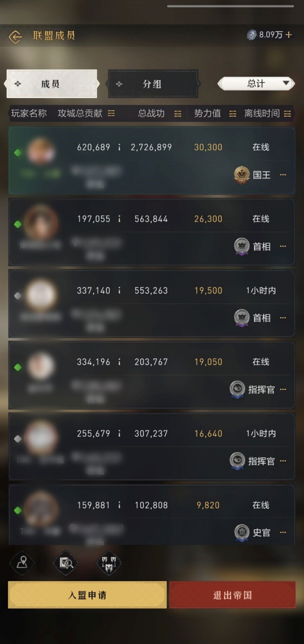Open the map location icon at bottom

pos(22,563)
